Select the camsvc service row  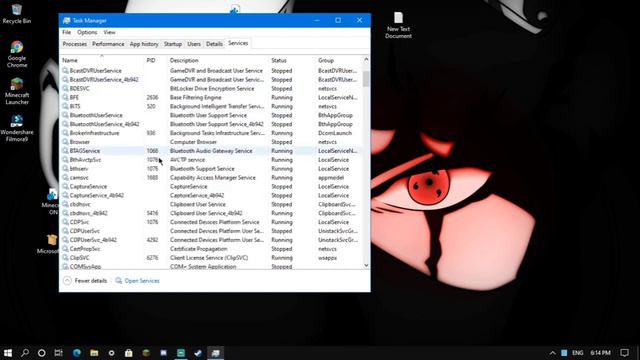click(211, 178)
